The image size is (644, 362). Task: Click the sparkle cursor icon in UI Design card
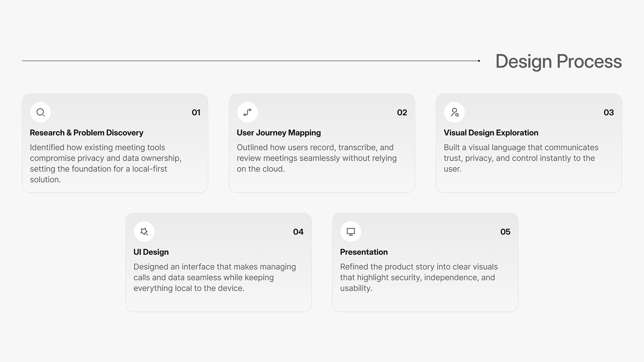click(144, 232)
